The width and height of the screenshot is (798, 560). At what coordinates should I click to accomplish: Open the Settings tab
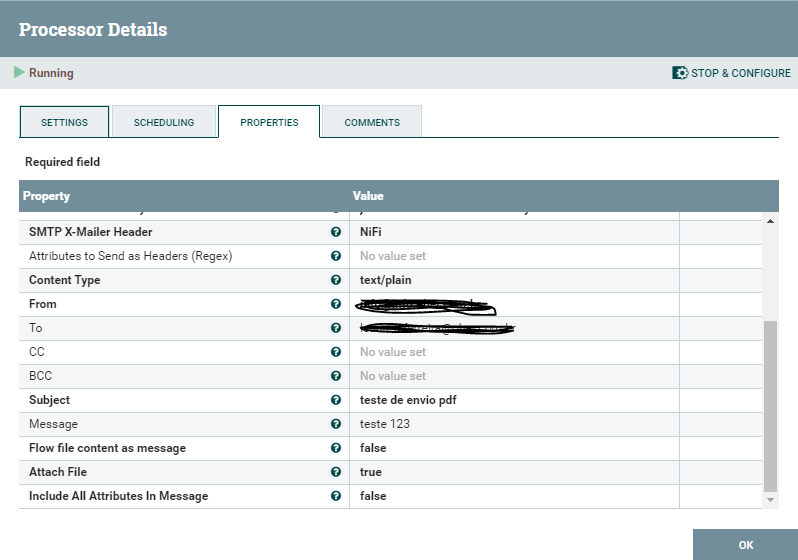point(64,122)
